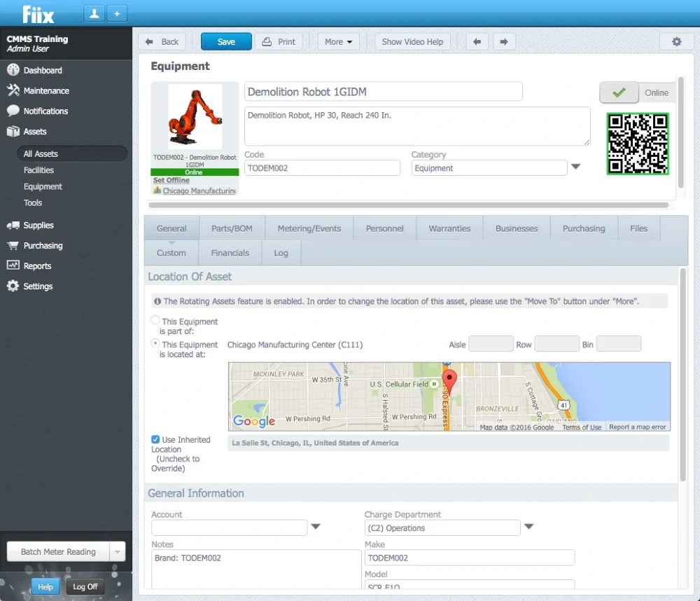Open the Warranties tab

(x=449, y=228)
